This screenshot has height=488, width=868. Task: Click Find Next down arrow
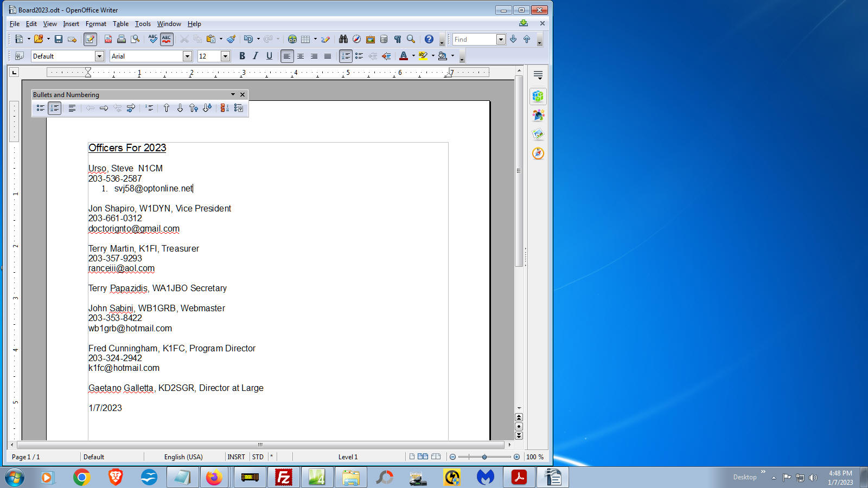pos(513,39)
